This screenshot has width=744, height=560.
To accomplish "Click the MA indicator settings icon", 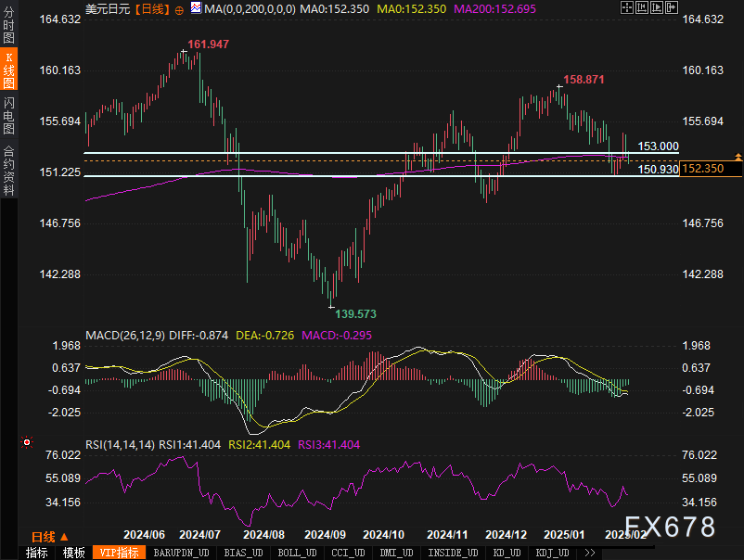I will click(x=195, y=9).
